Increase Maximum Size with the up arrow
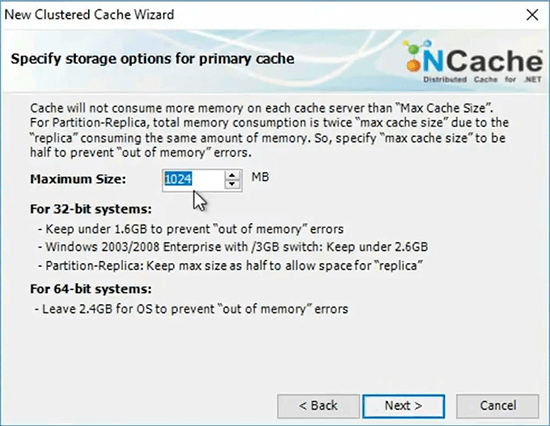 point(232,175)
